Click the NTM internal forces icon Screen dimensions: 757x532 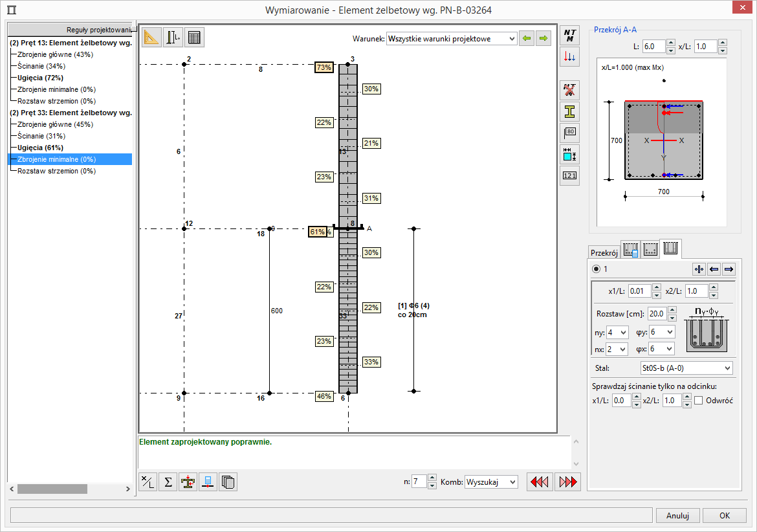coord(569,35)
